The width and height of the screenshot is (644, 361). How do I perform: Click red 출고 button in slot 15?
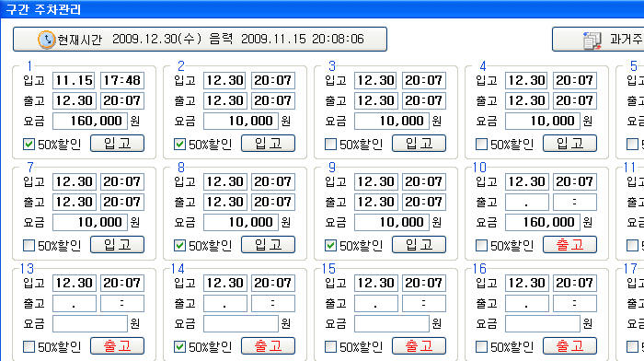(419, 346)
